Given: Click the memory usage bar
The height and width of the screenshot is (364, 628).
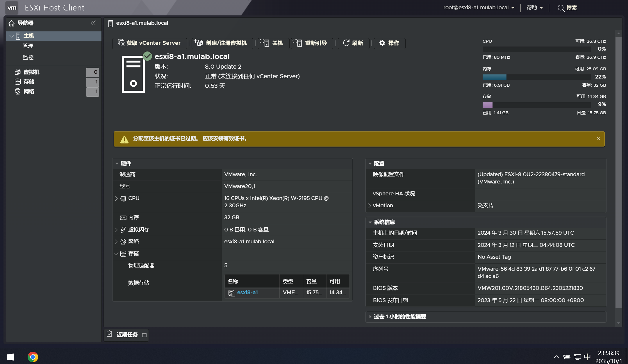Looking at the screenshot, I should tap(536, 77).
